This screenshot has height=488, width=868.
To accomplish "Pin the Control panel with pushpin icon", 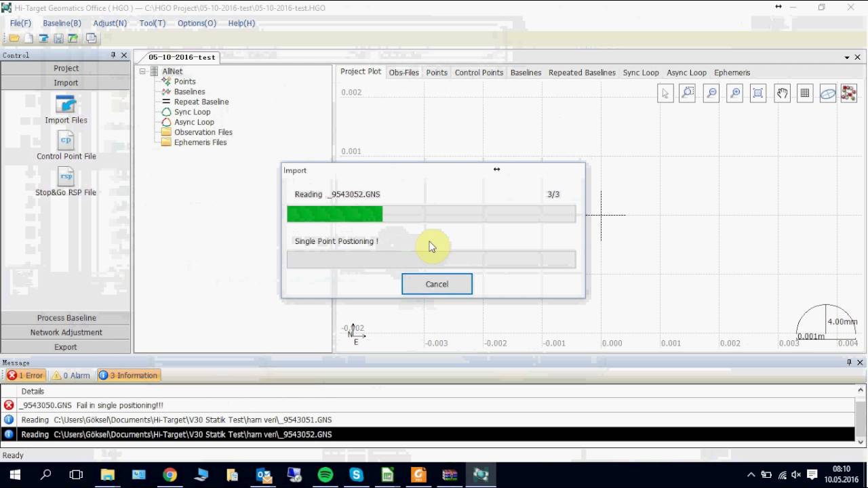I will (113, 55).
